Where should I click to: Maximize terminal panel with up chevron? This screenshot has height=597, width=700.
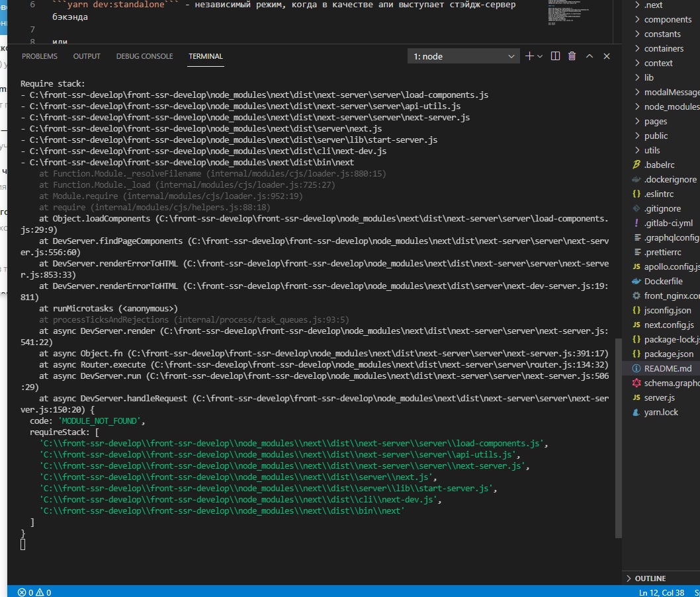point(590,57)
